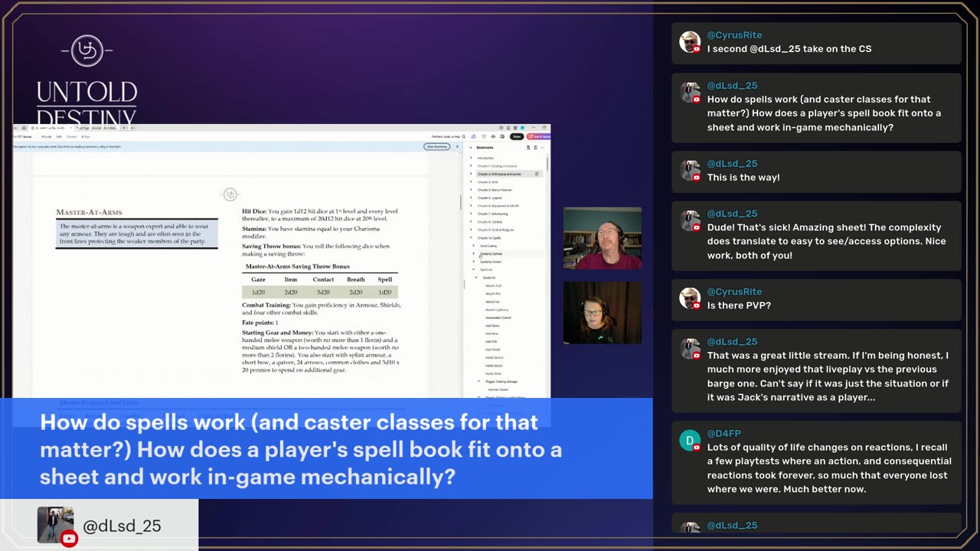Select the Absorb Acid spell bookmark
Viewport: 980px width, 551px height.
(493, 285)
